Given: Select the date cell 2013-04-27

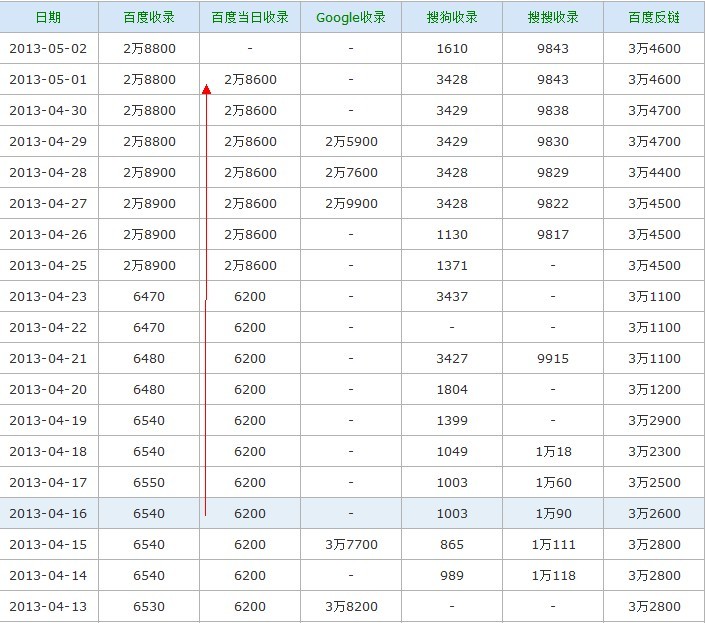Looking at the screenshot, I should tap(48, 203).
